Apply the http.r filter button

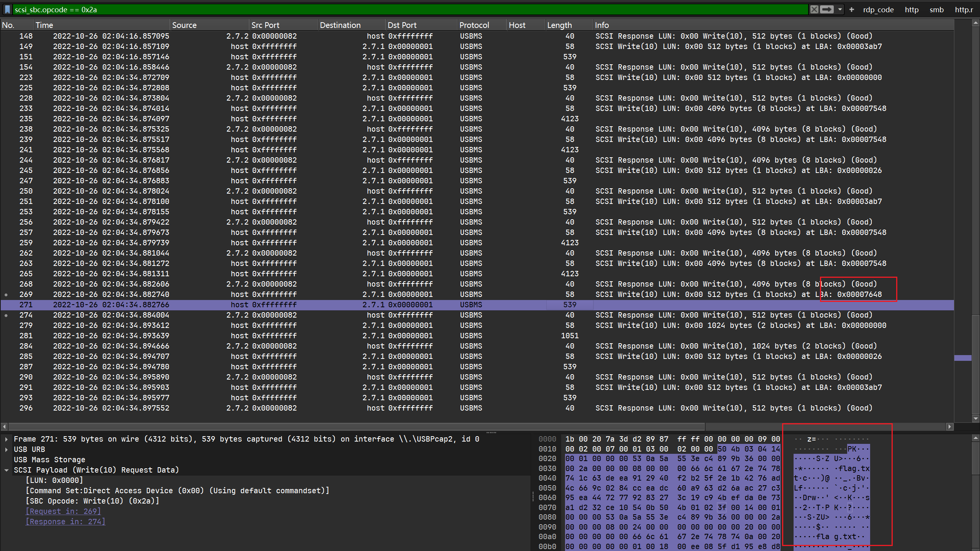pyautogui.click(x=964, y=10)
